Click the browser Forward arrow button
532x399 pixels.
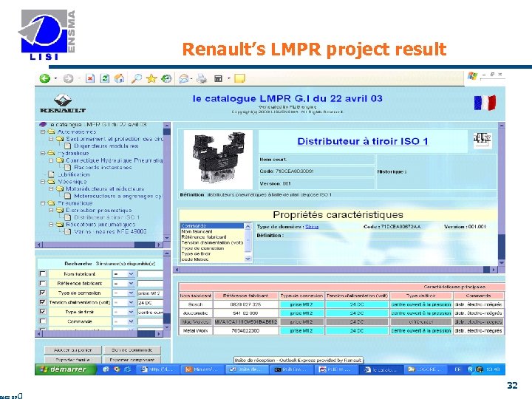(x=68, y=79)
